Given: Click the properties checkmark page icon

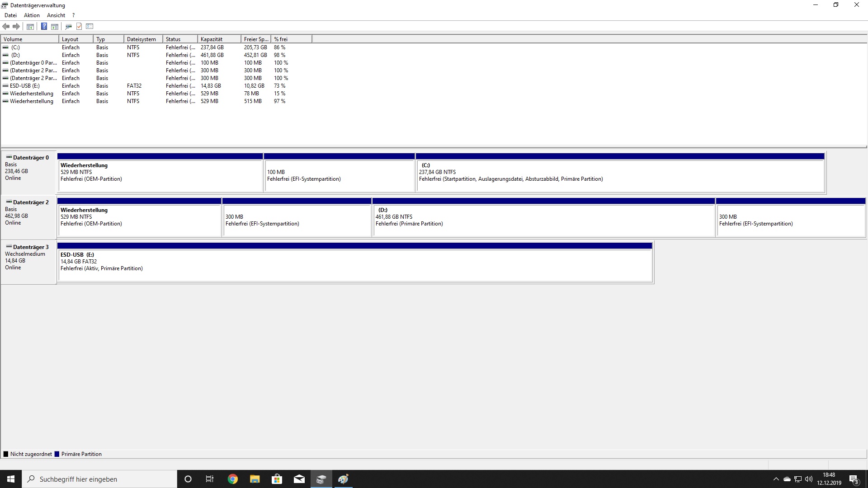Looking at the screenshot, I should click(79, 26).
